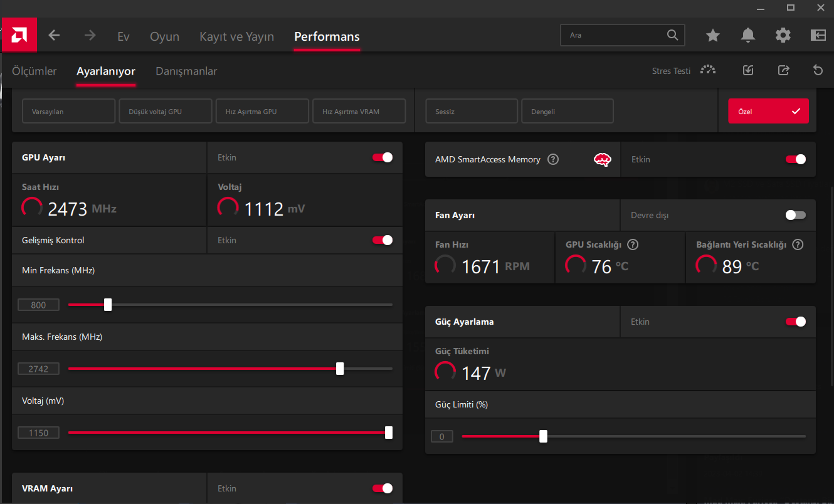
Task: Click the Stres Testi label
Action: 671,71
